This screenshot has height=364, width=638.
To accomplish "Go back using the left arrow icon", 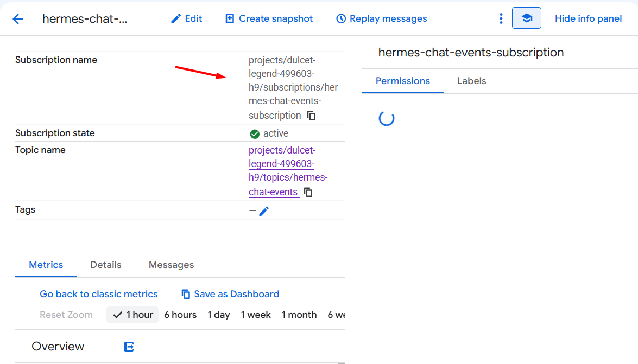I will pyautogui.click(x=18, y=18).
